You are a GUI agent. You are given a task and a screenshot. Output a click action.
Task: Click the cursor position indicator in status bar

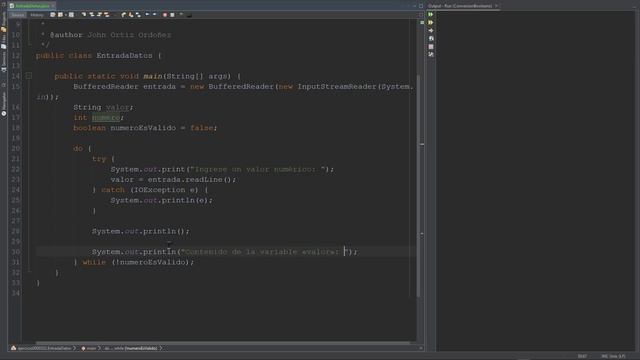(x=582, y=356)
